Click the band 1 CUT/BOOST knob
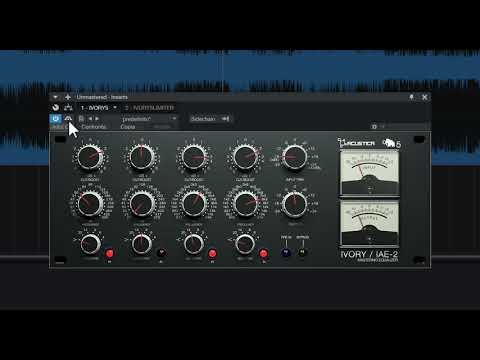The width and height of the screenshot is (480, 360). click(90, 157)
